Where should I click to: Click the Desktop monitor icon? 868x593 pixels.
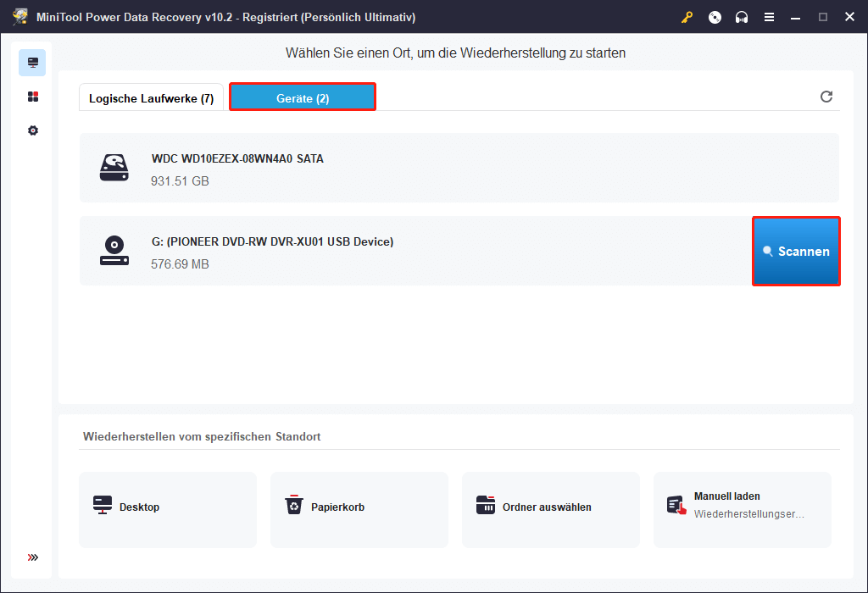pyautogui.click(x=103, y=505)
